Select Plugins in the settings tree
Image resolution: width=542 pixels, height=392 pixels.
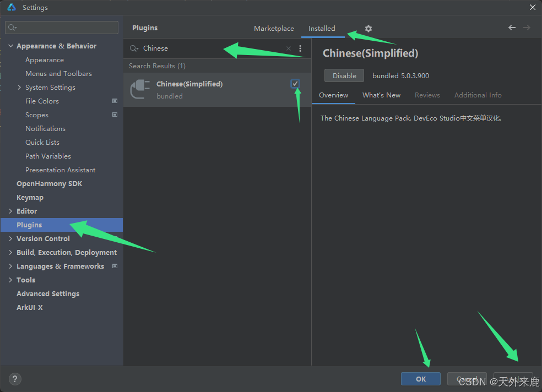(62, 225)
